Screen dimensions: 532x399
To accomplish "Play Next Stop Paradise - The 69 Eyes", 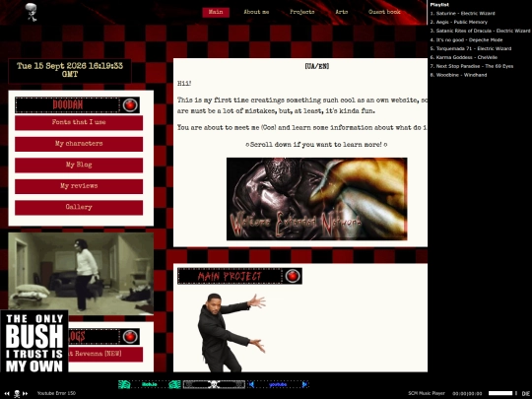I will [x=472, y=66].
